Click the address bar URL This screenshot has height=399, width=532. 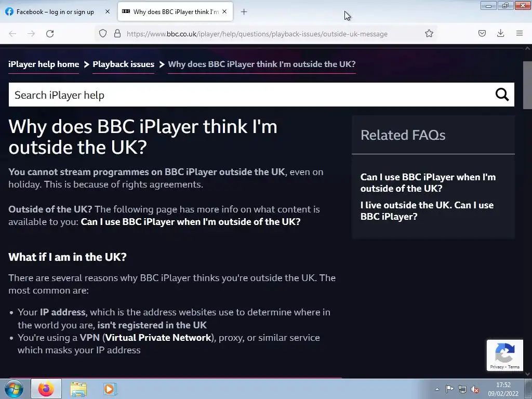(257, 34)
